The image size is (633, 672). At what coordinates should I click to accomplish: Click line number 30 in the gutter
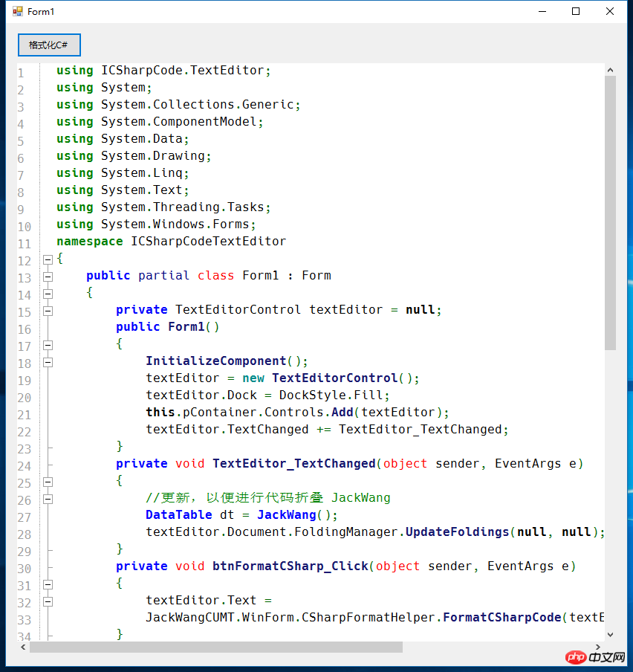(x=25, y=569)
